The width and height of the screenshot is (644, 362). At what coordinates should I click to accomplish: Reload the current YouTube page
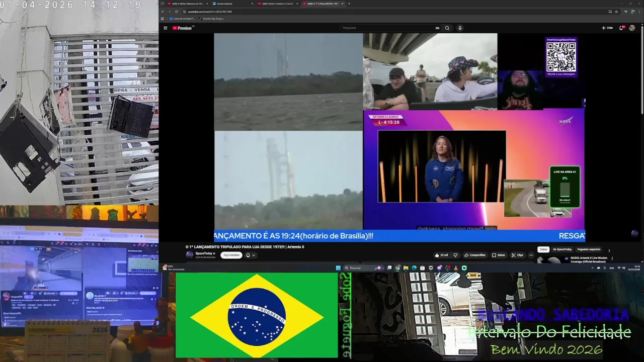click(x=177, y=12)
